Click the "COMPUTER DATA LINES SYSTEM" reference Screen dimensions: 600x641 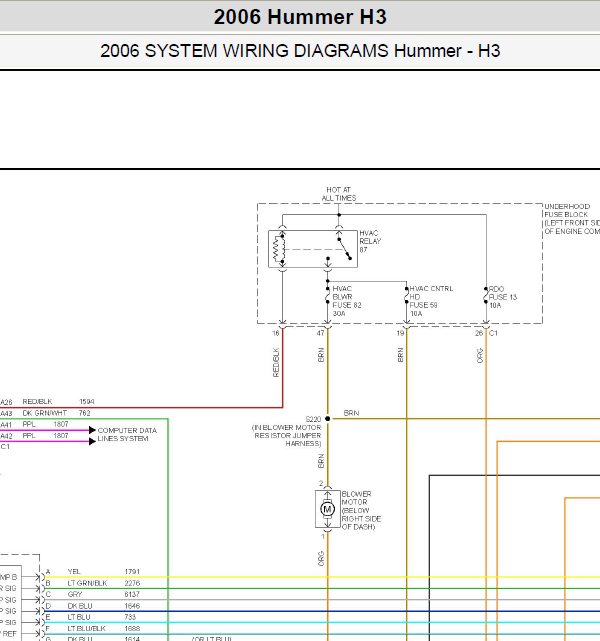tap(127, 435)
